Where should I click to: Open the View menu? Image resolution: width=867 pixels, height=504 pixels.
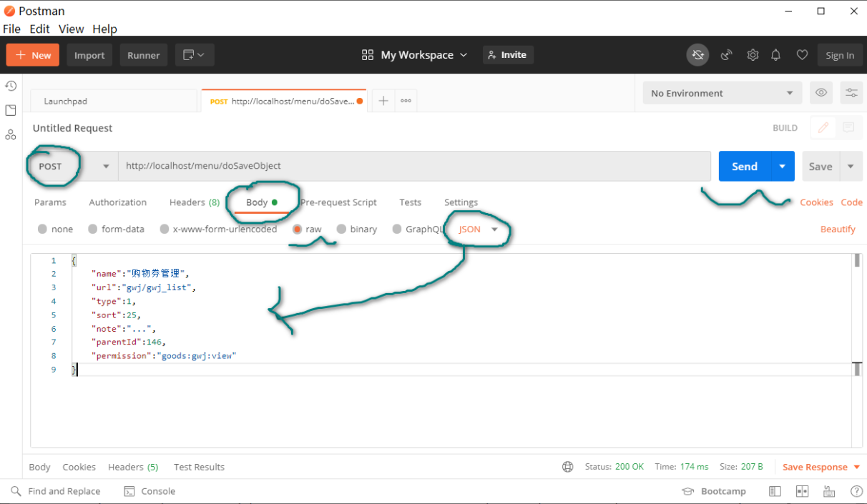(x=71, y=29)
